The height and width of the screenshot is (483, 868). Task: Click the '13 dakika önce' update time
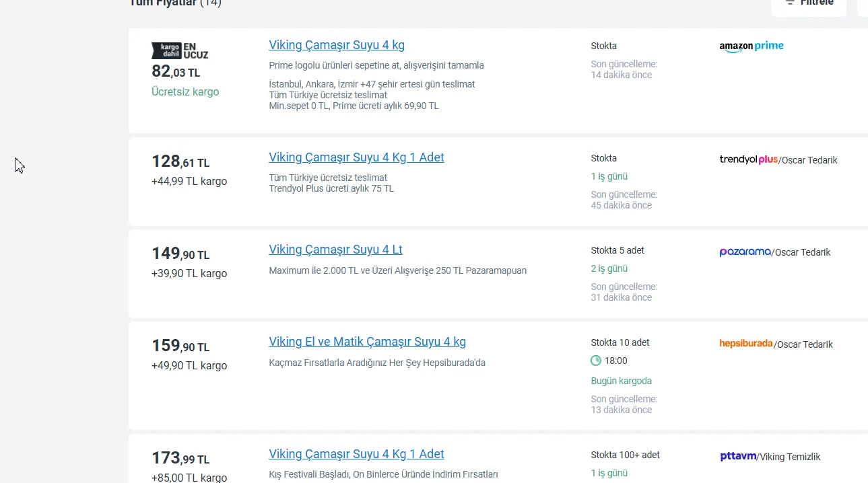[x=622, y=410]
